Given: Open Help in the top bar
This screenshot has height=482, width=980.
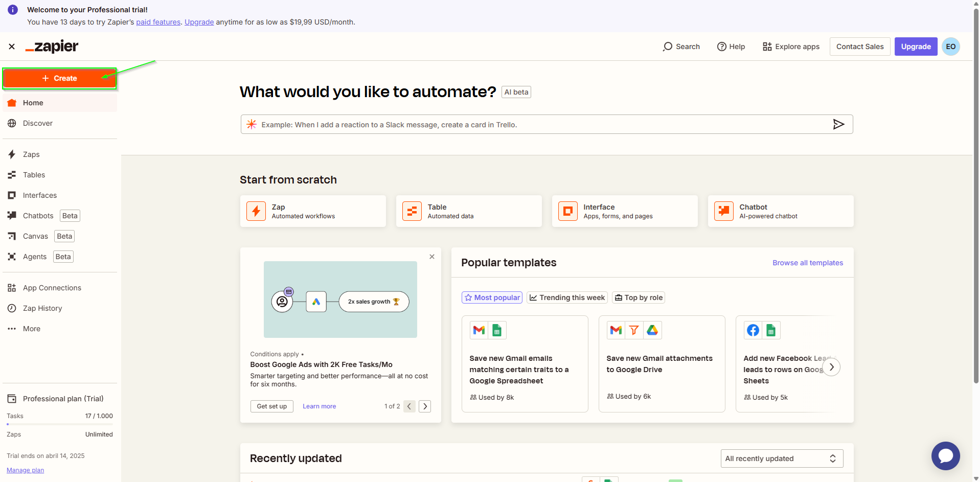Looking at the screenshot, I should [x=731, y=47].
